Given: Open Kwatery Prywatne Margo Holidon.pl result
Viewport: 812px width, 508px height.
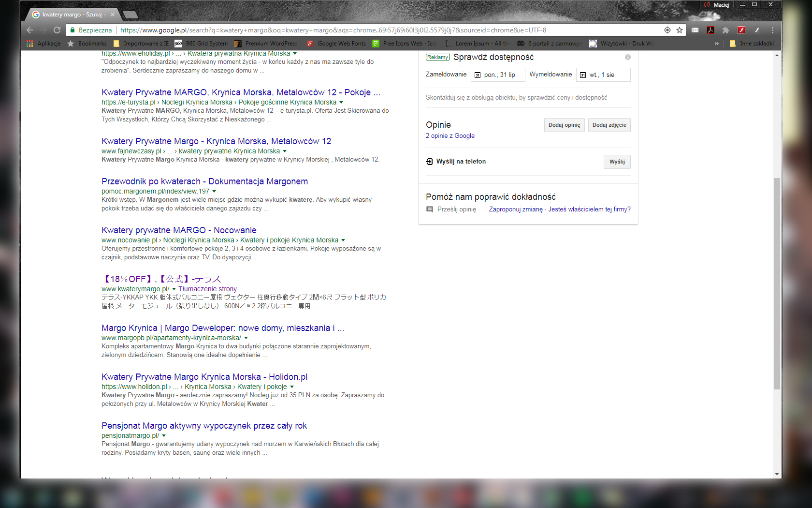Looking at the screenshot, I should (204, 377).
